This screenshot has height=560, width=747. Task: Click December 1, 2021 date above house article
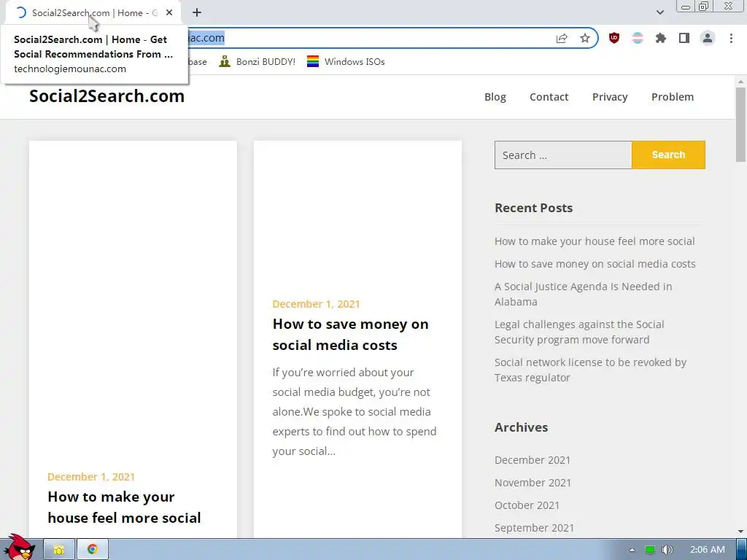point(91,477)
